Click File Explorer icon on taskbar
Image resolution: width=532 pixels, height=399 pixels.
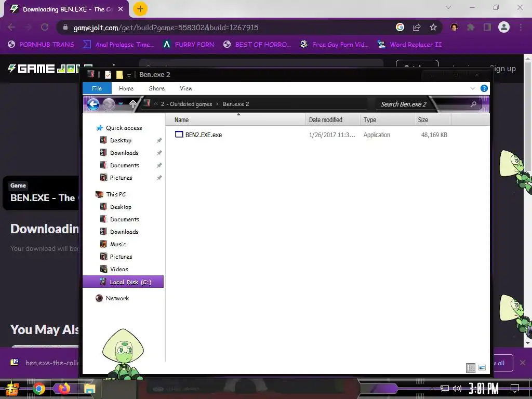pyautogui.click(x=89, y=389)
